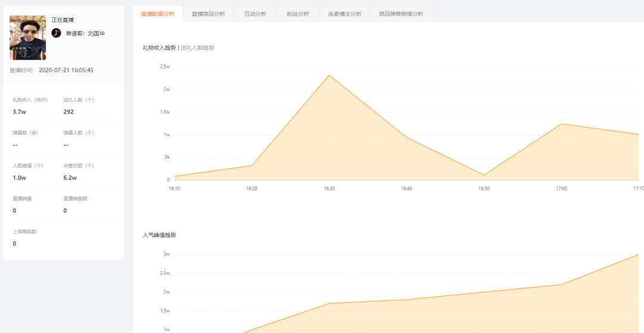
Task: Click the 弹幕数（条） label
Action: click(27, 133)
